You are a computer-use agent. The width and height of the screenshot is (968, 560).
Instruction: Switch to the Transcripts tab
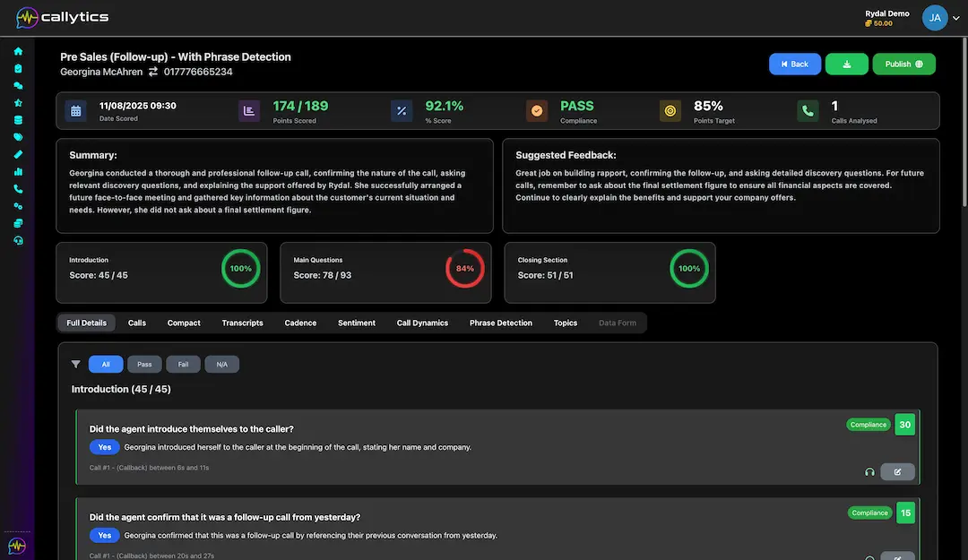[242, 323]
